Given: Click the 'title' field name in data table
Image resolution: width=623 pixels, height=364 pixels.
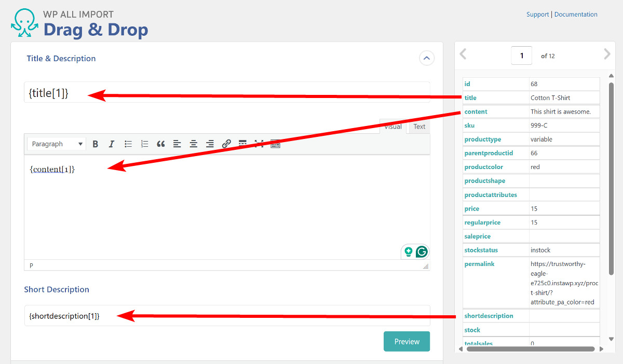Looking at the screenshot, I should (x=470, y=98).
